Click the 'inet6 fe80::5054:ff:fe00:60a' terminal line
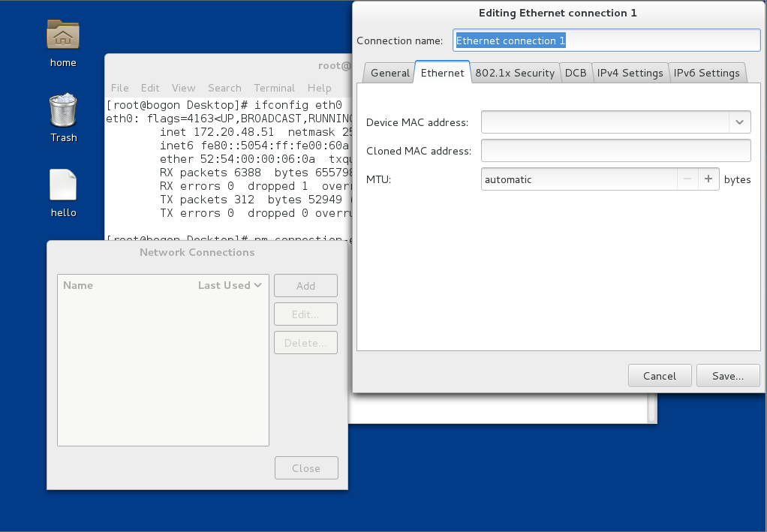Viewport: 767px width, 532px height. [x=256, y=146]
